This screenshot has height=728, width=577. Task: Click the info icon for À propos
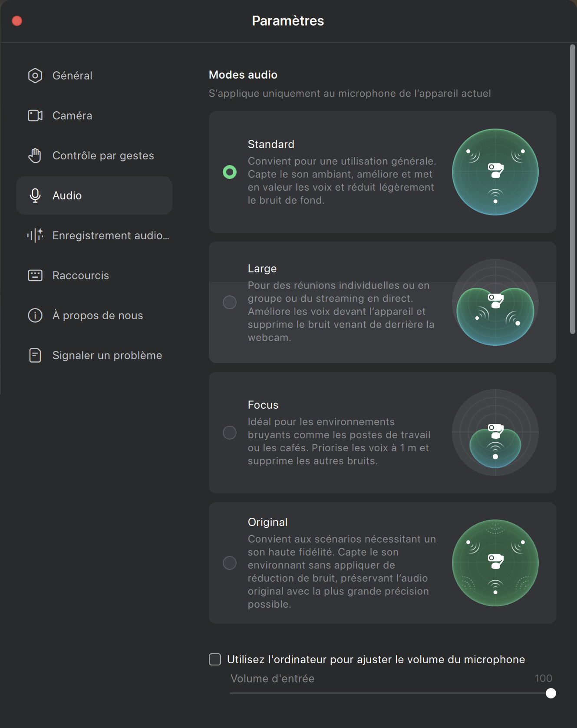click(x=35, y=315)
